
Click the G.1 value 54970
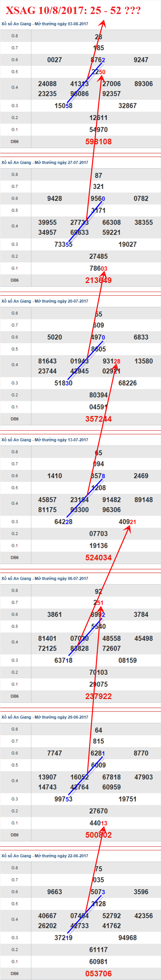[x=98, y=130]
